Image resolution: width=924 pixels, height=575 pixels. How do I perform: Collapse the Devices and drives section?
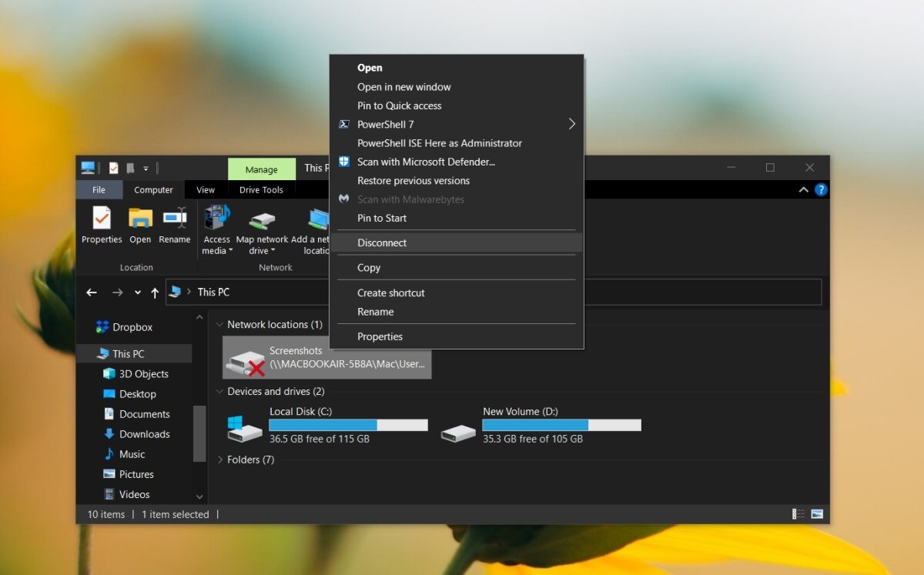(x=220, y=391)
